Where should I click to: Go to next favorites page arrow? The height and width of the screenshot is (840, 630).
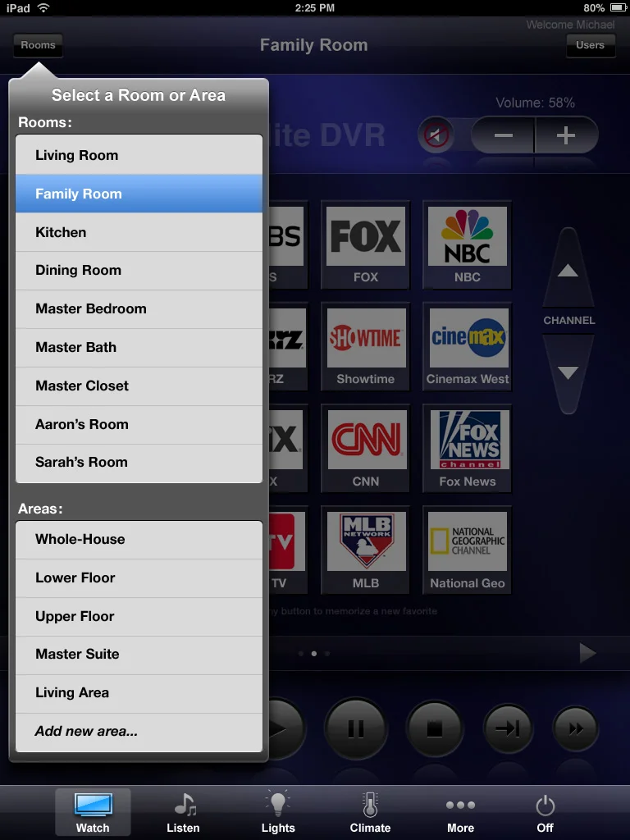pos(587,653)
